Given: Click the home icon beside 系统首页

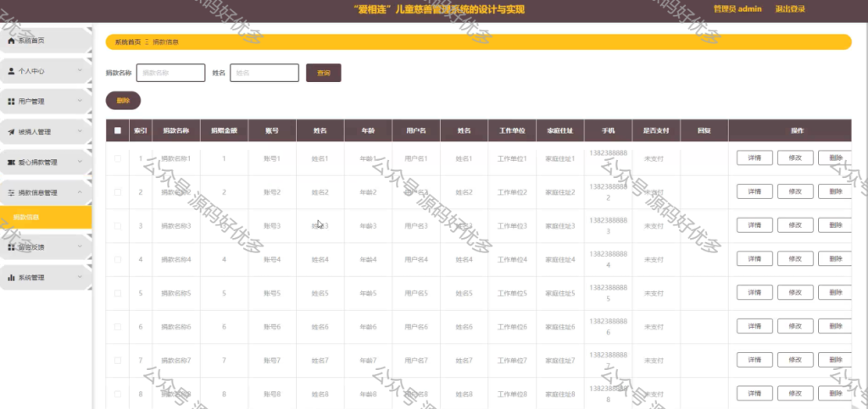Looking at the screenshot, I should click(11, 41).
